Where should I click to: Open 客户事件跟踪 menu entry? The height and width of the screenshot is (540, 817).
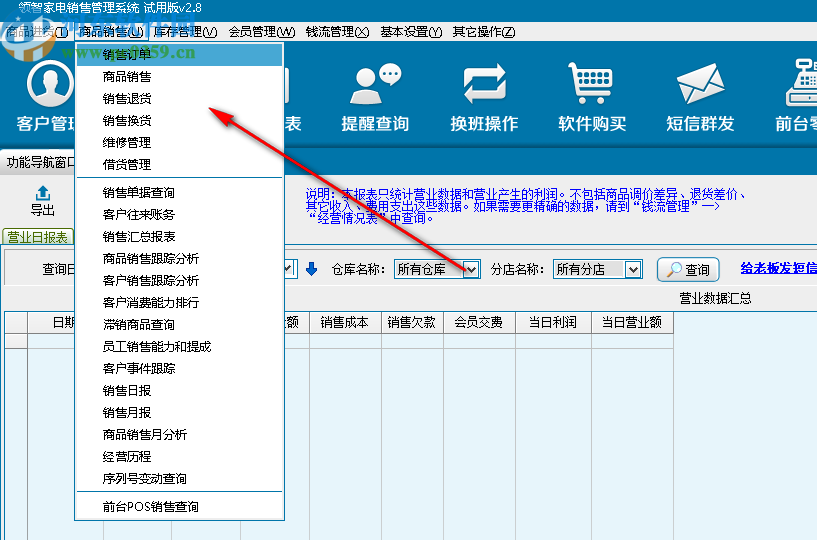point(179,369)
